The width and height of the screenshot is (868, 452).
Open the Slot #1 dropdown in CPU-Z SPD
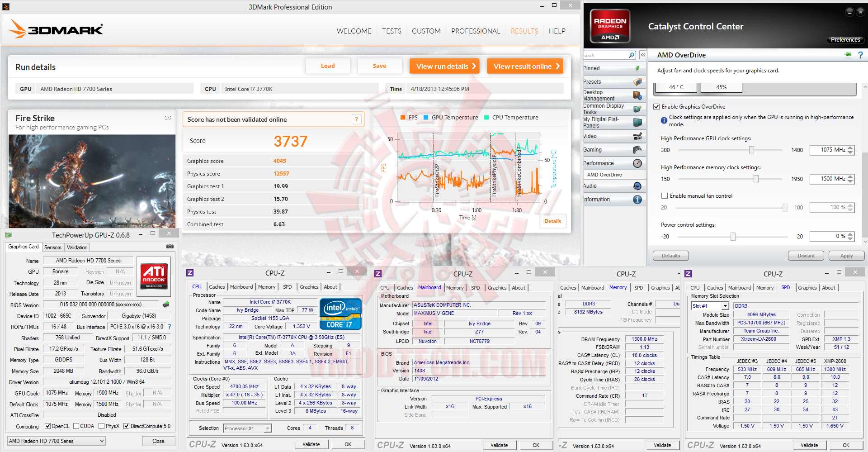point(710,306)
